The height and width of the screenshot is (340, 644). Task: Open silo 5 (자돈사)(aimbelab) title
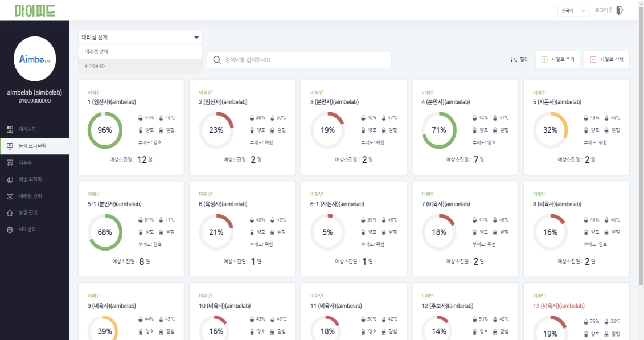[x=557, y=102]
